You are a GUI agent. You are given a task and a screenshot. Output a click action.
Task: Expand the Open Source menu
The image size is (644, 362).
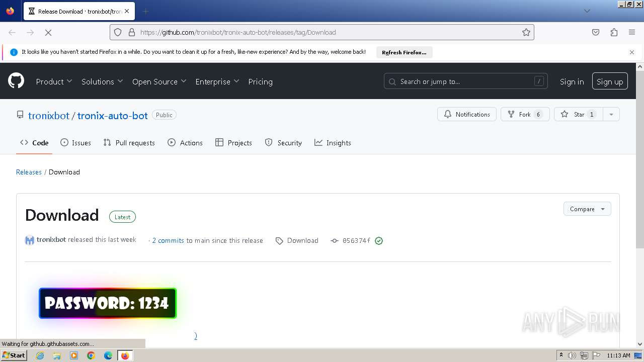(159, 81)
